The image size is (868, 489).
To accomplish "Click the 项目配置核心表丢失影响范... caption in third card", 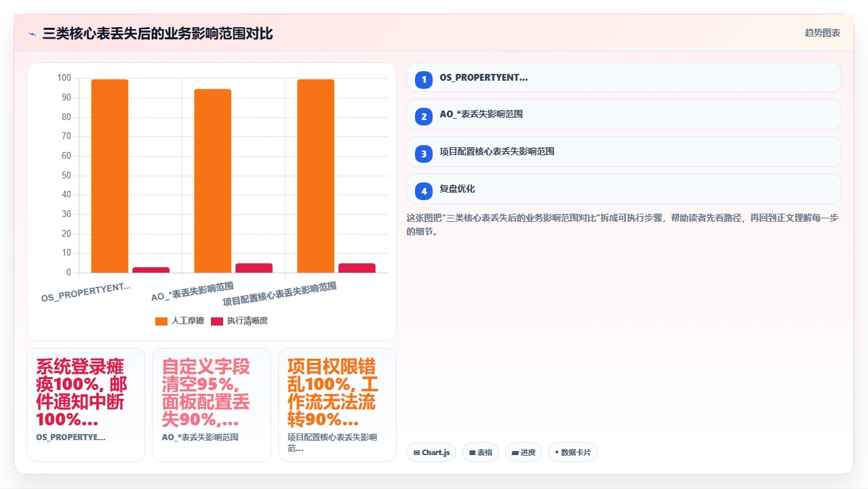I will [x=332, y=443].
